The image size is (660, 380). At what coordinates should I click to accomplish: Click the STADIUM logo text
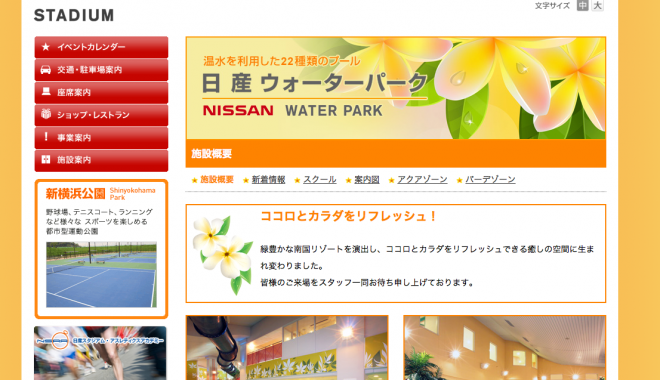point(74,16)
